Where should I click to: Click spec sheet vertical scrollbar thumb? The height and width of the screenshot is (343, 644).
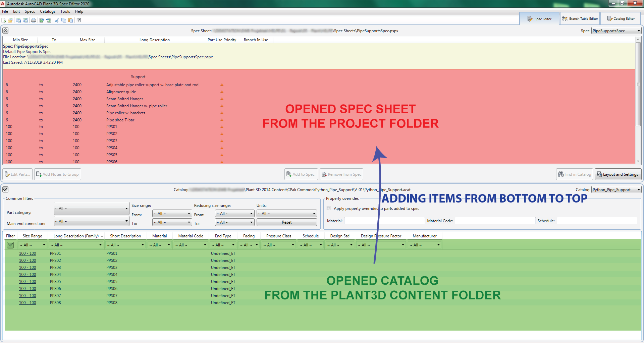tap(638, 84)
